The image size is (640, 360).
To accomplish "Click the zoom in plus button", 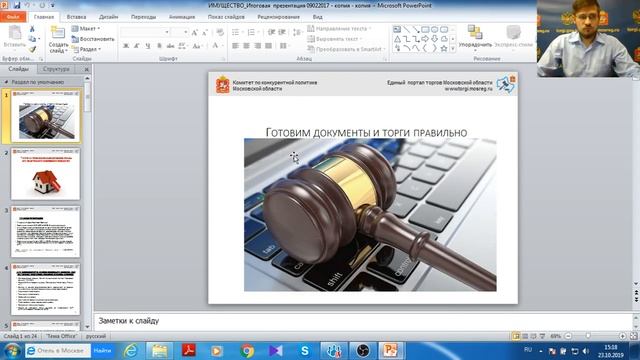I will [x=622, y=336].
